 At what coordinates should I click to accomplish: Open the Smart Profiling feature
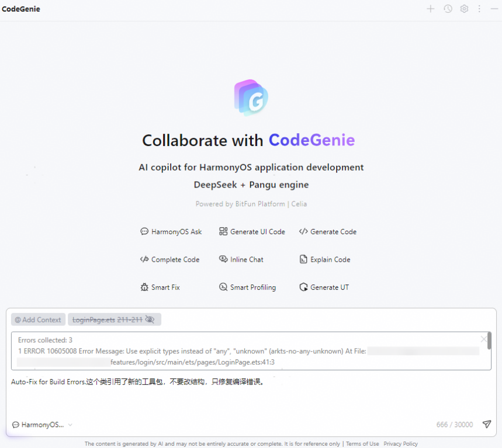coord(247,287)
